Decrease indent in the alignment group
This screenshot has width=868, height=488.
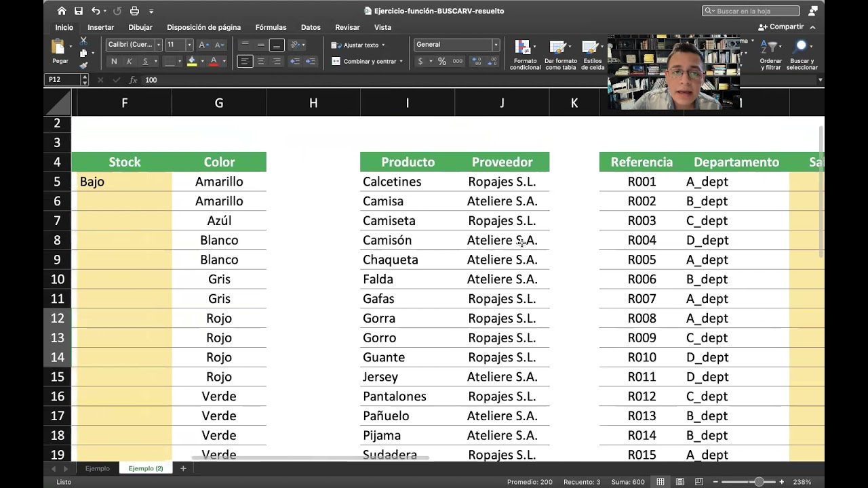pos(294,61)
